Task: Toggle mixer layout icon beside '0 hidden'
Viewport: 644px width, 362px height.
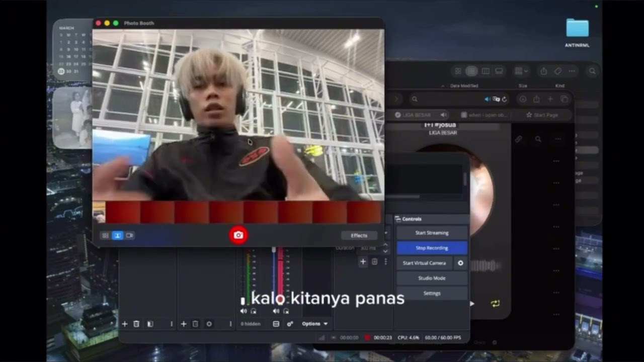Action: pos(276,324)
